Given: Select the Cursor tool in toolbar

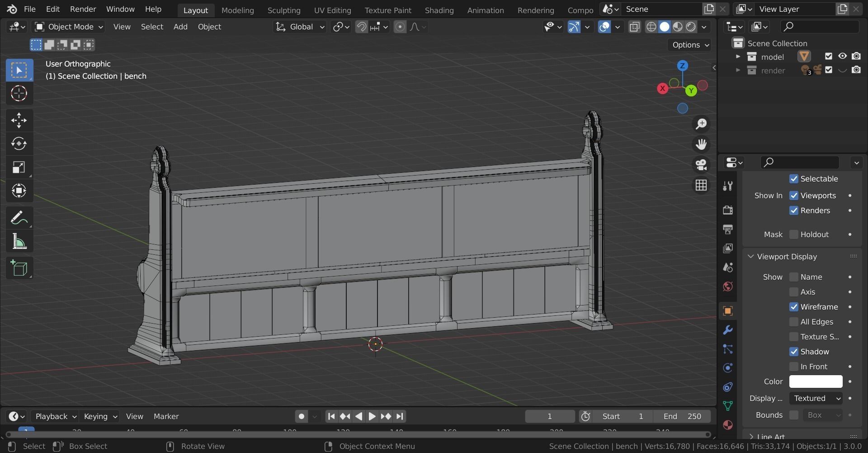Looking at the screenshot, I should pyautogui.click(x=19, y=94).
